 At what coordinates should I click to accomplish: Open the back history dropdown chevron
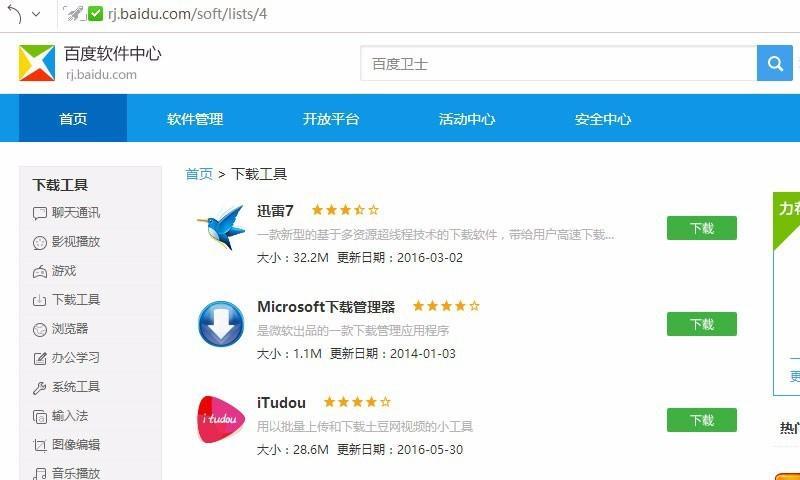36,14
